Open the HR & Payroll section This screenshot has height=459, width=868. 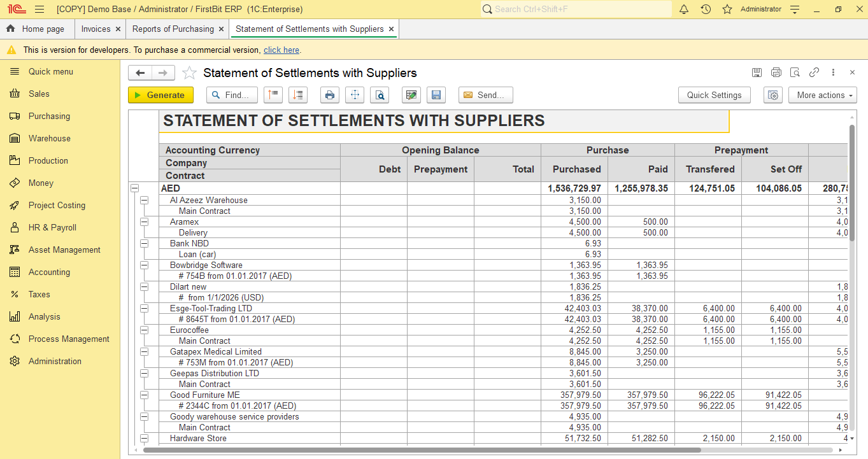click(52, 227)
